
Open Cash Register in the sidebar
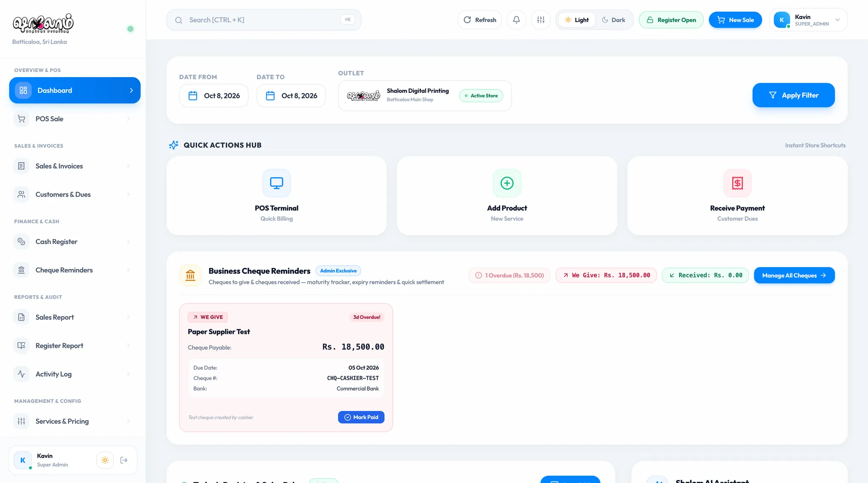(x=75, y=241)
